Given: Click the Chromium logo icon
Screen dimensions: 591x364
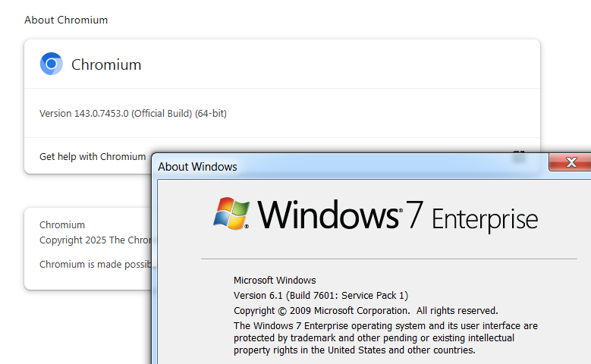Looking at the screenshot, I should click(52, 64).
